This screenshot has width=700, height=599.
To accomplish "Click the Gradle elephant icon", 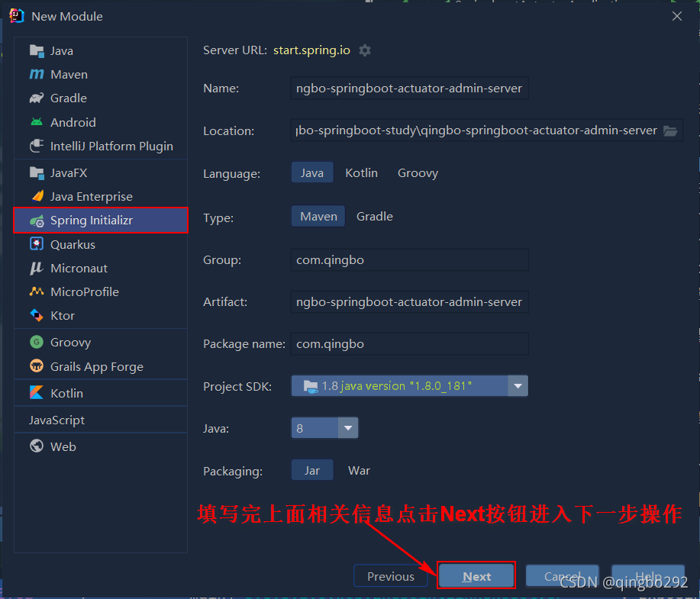I will (37, 98).
